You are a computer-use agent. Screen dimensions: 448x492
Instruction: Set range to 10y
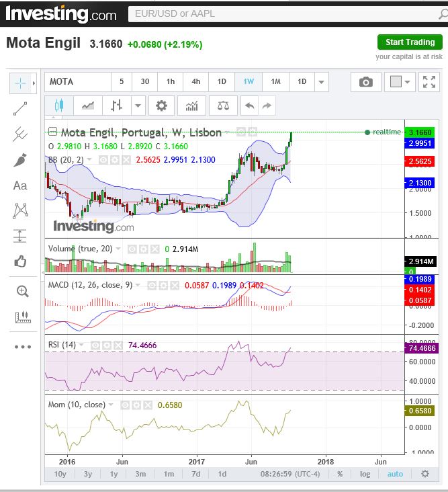pyautogui.click(x=60, y=474)
